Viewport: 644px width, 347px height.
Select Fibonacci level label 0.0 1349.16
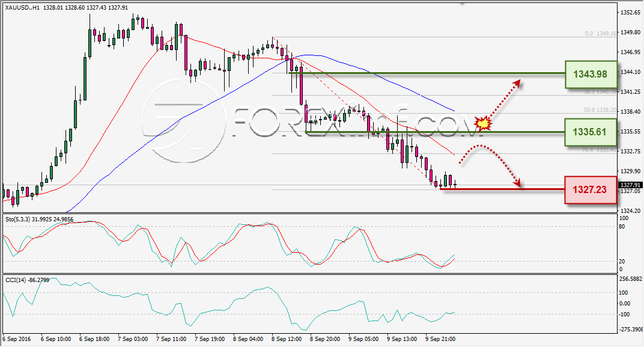point(601,33)
